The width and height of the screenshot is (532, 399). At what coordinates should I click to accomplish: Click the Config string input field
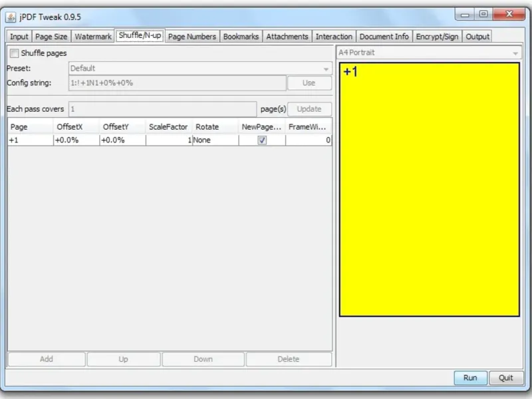177,83
